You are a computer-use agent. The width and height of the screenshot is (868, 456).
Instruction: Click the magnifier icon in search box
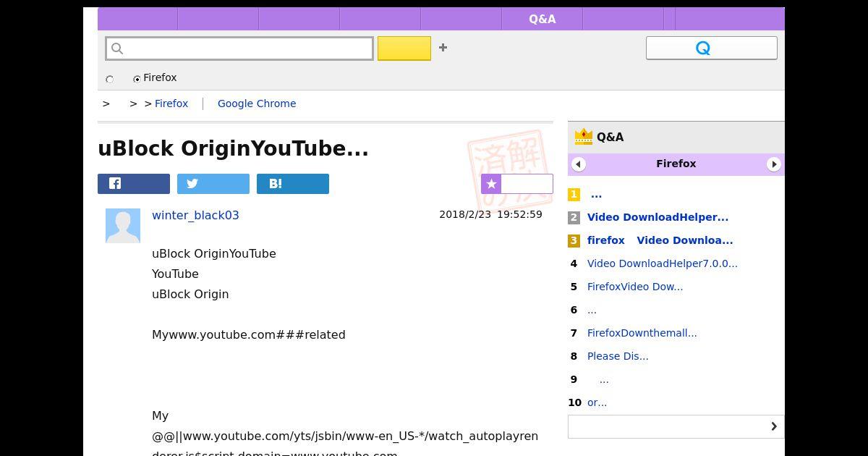pyautogui.click(x=118, y=48)
